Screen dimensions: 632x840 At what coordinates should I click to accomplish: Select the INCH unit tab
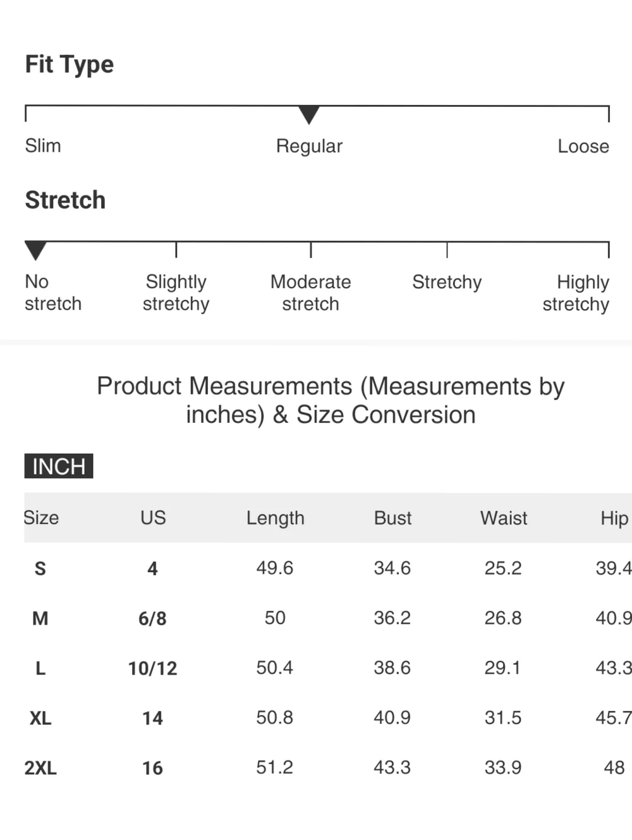[59, 466]
